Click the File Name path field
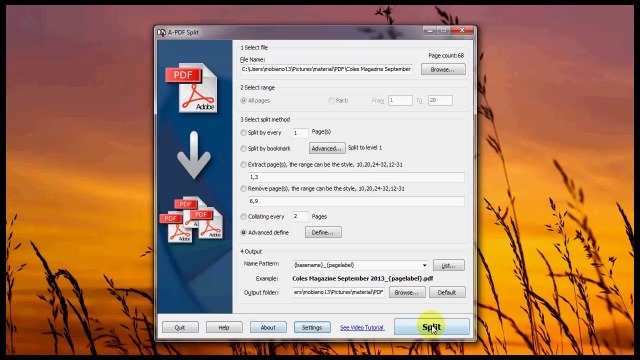The width and height of the screenshot is (640, 360). click(326, 69)
